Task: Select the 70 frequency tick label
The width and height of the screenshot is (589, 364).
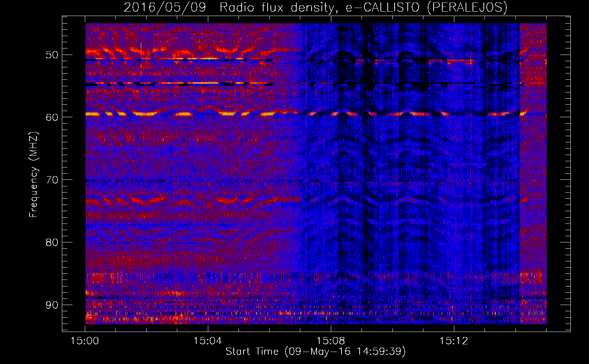Action: 52,180
